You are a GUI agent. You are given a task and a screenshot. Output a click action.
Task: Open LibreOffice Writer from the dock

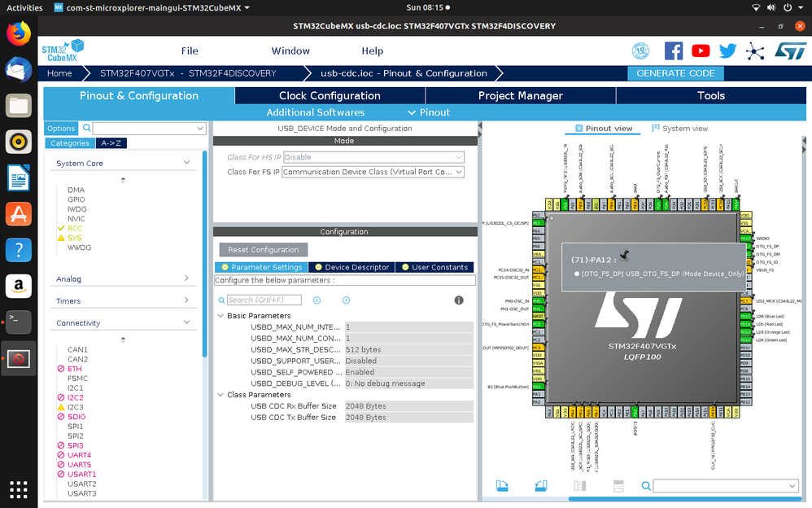click(x=19, y=177)
